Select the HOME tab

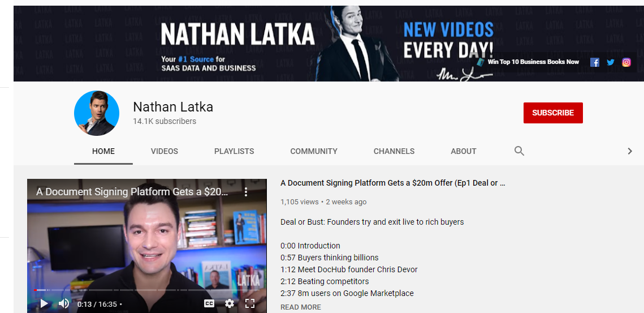[x=103, y=151]
